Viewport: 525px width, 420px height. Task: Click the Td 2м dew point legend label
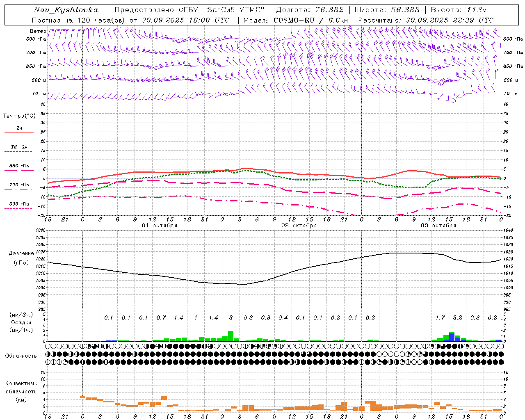tap(19, 147)
